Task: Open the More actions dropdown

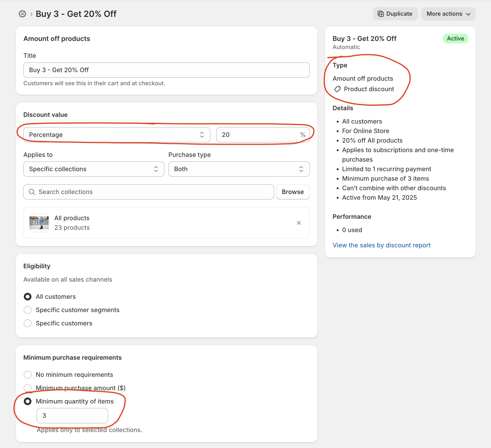Action: (448, 14)
